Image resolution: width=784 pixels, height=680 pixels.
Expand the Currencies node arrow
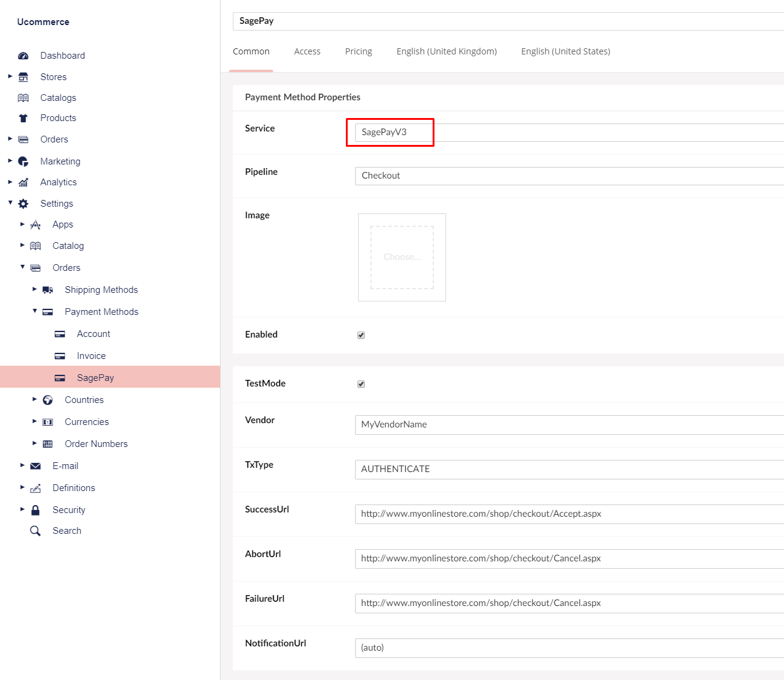pyautogui.click(x=34, y=421)
